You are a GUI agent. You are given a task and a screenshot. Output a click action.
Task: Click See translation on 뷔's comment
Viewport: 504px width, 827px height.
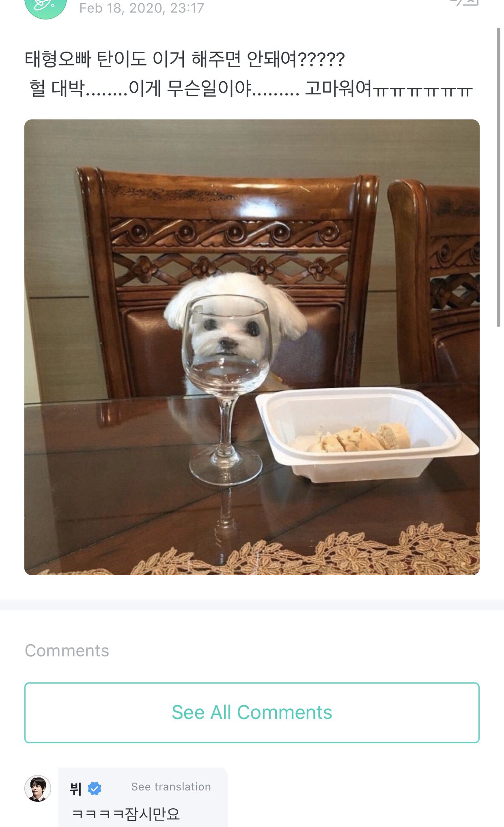171,787
